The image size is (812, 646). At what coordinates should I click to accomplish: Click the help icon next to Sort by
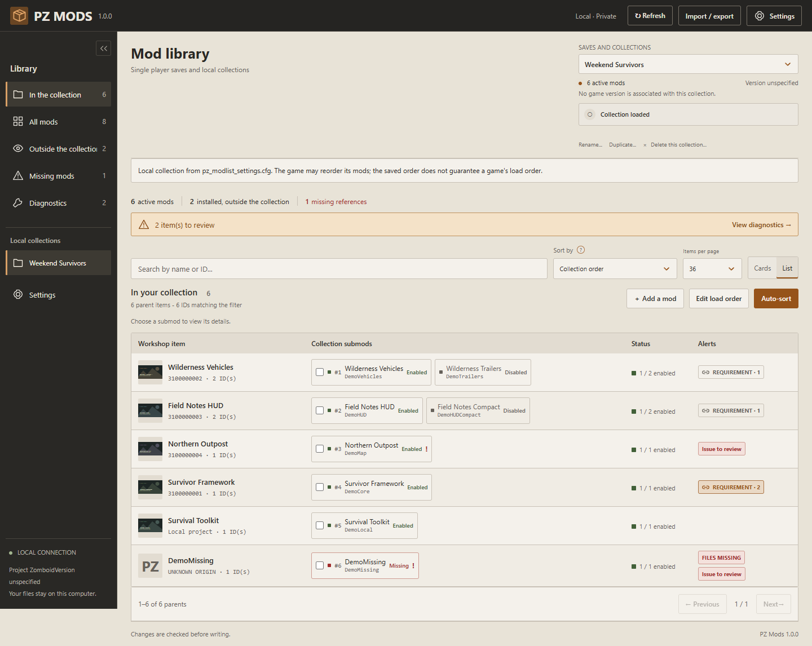581,250
